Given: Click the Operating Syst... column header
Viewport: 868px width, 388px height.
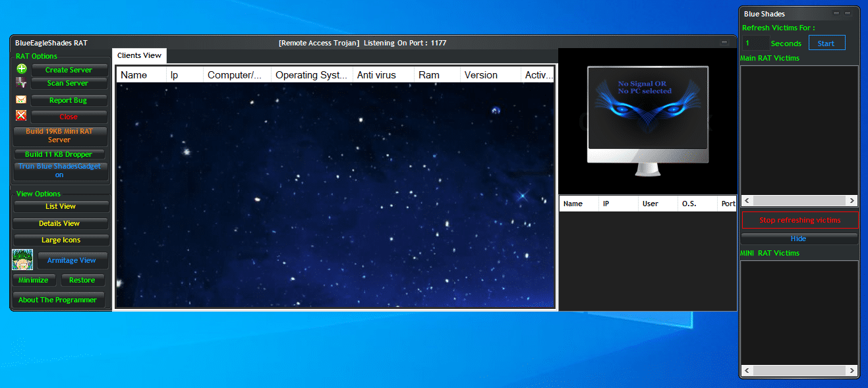Looking at the screenshot, I should [312, 75].
